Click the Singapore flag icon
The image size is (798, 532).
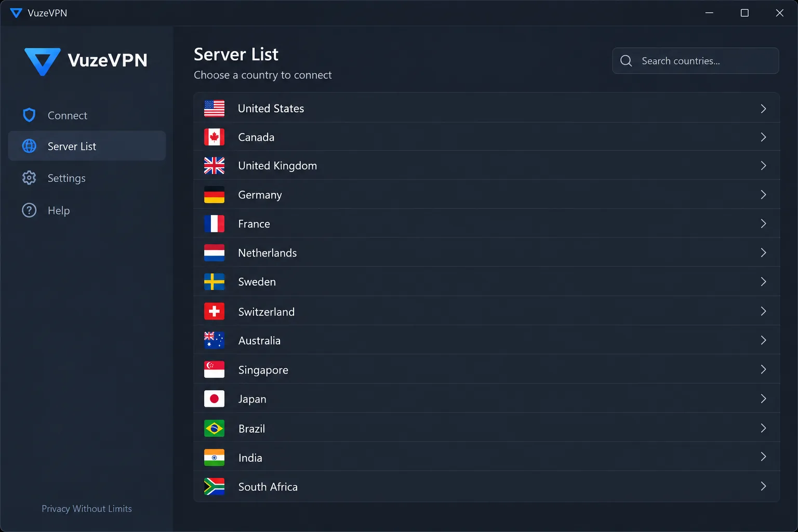[214, 369]
